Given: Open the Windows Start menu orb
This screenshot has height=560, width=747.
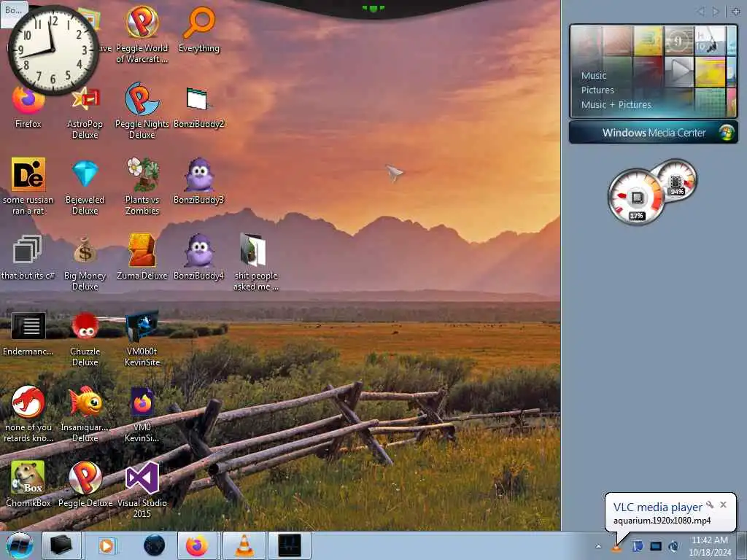Looking at the screenshot, I should tap(19, 545).
